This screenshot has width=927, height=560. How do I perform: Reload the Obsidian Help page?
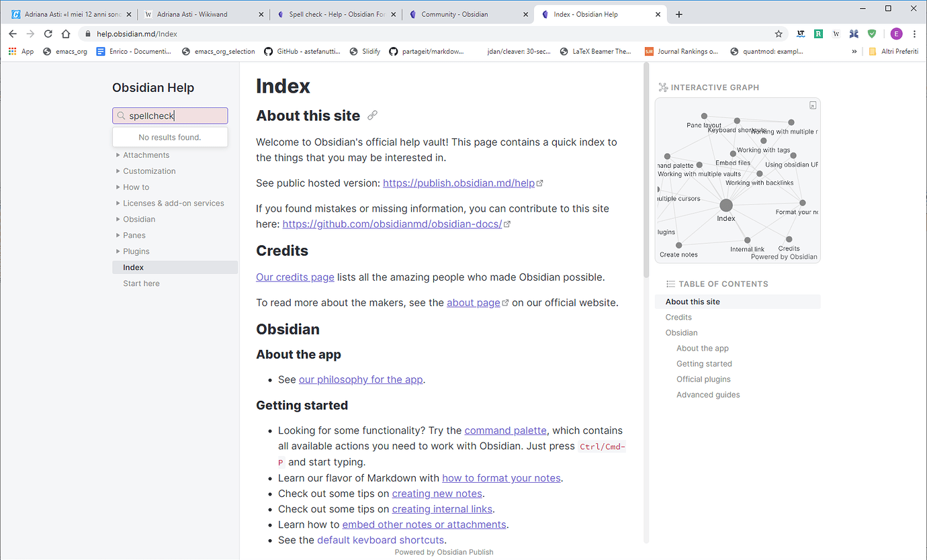(48, 34)
